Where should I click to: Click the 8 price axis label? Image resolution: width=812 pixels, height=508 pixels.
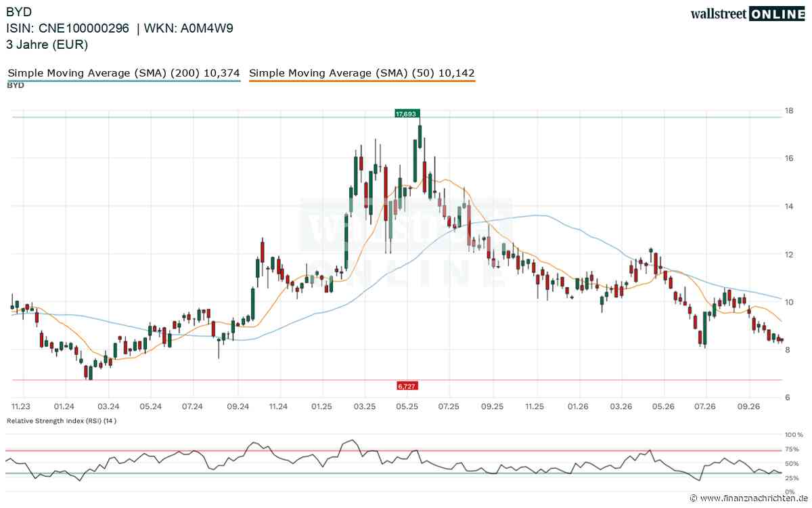click(x=786, y=350)
